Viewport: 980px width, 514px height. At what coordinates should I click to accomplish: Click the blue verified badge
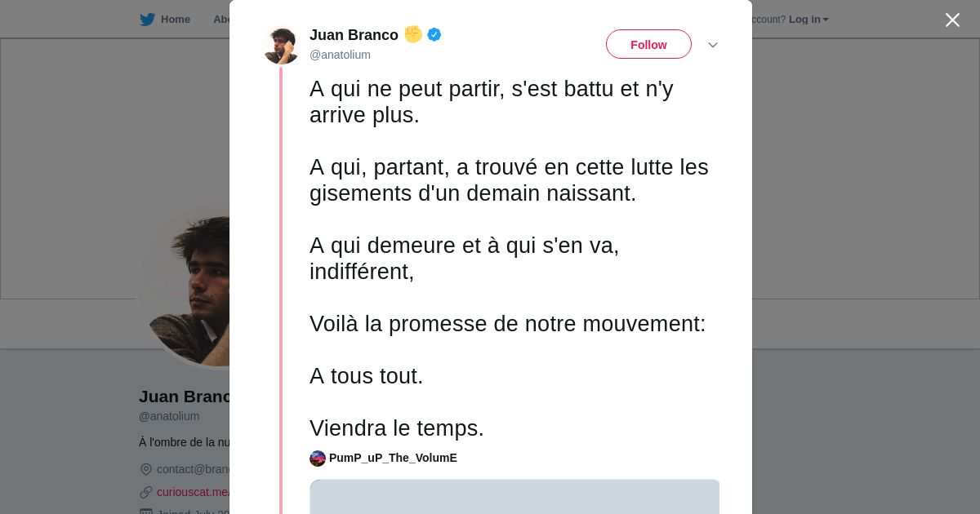point(434,34)
